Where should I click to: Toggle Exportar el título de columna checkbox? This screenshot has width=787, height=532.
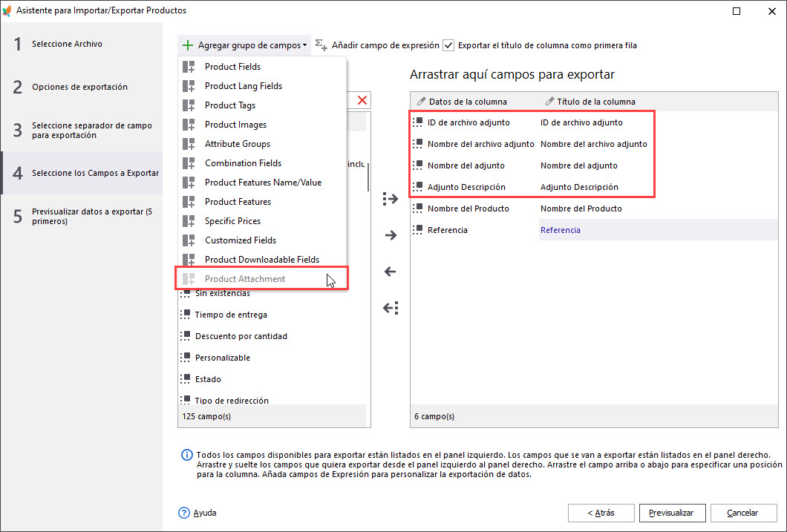pyautogui.click(x=448, y=45)
